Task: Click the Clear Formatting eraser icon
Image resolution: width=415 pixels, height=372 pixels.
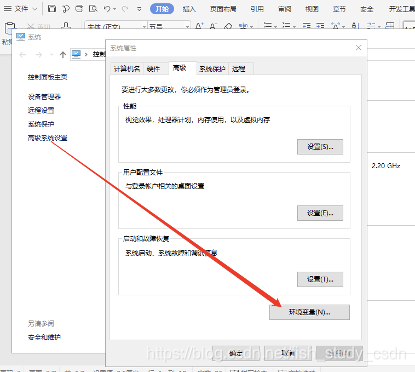Action: (x=228, y=26)
